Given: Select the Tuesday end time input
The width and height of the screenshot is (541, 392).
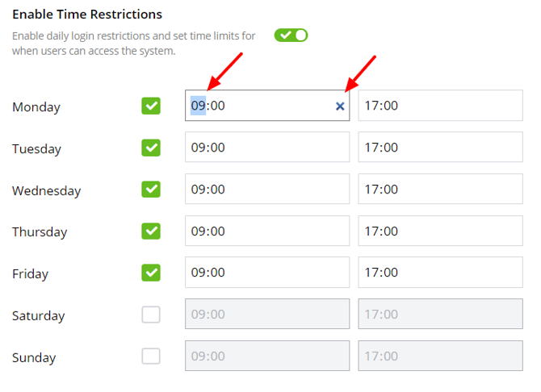Looking at the screenshot, I should pyautogui.click(x=440, y=148).
